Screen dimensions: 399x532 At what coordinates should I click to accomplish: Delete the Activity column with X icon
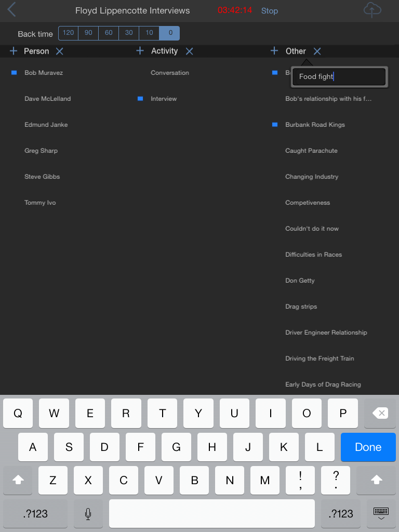pyautogui.click(x=189, y=51)
